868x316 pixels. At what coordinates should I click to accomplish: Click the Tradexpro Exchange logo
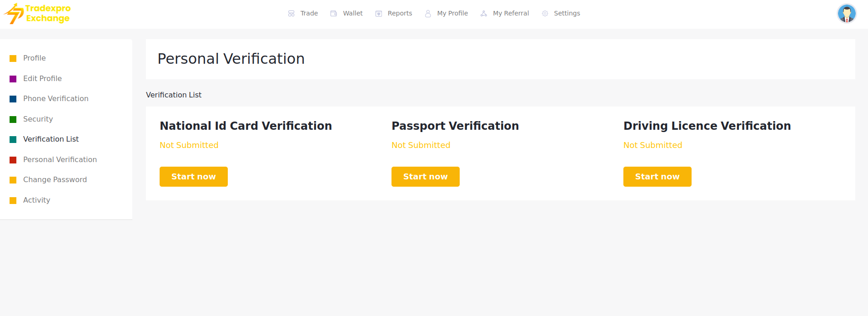(x=37, y=14)
